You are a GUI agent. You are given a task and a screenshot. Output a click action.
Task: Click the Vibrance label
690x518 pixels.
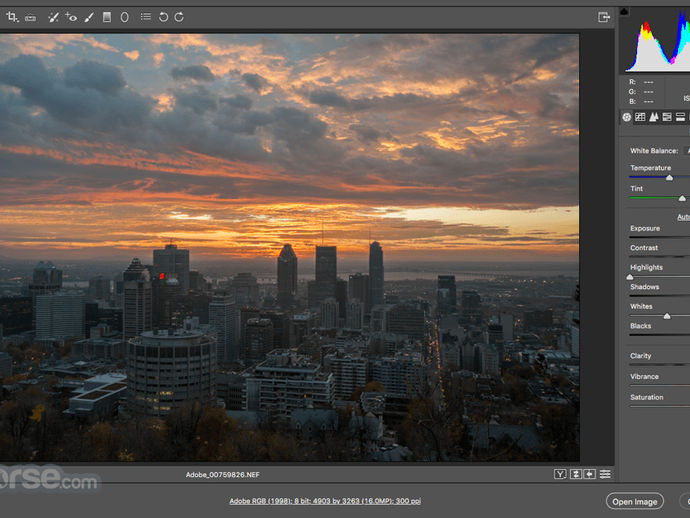644,377
